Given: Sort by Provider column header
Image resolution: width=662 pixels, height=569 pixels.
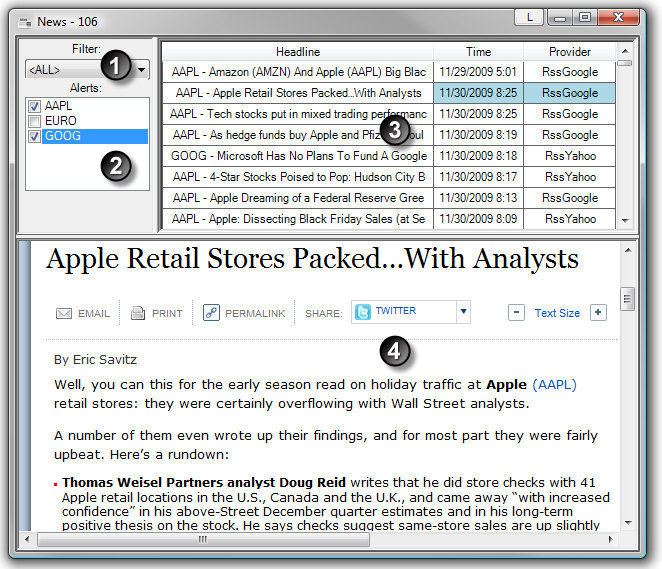Looking at the screenshot, I should coord(570,52).
